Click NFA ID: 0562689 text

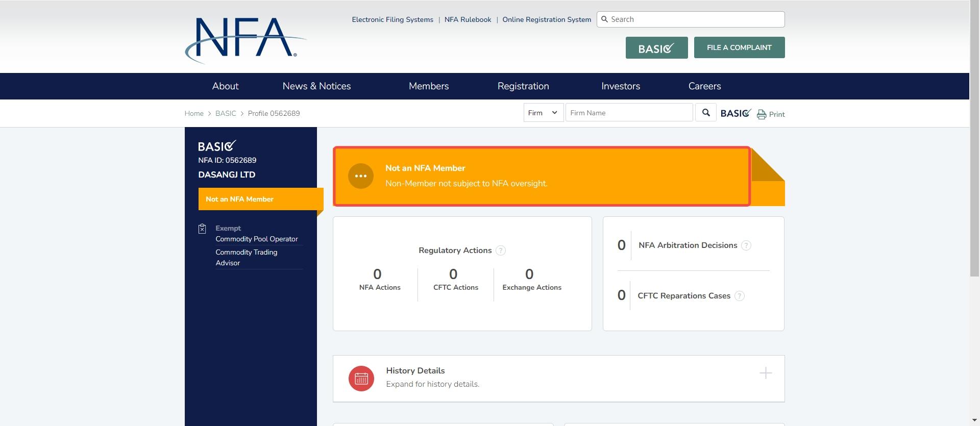click(x=227, y=160)
